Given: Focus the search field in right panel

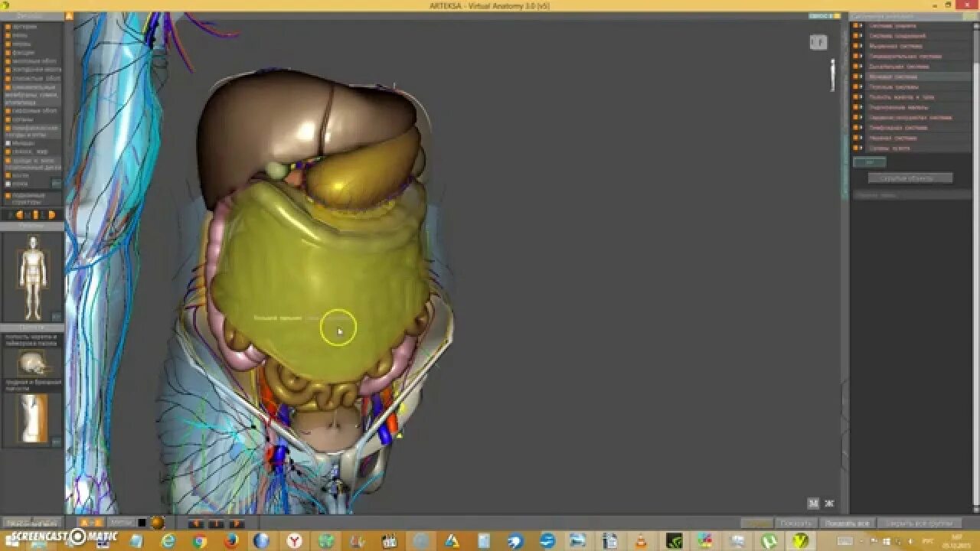Looking at the screenshot, I should coord(911,195).
